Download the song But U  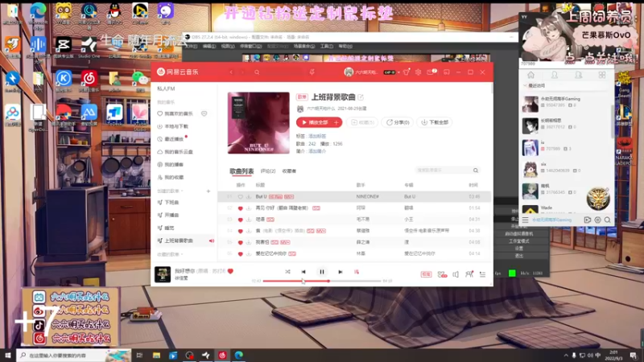click(249, 197)
